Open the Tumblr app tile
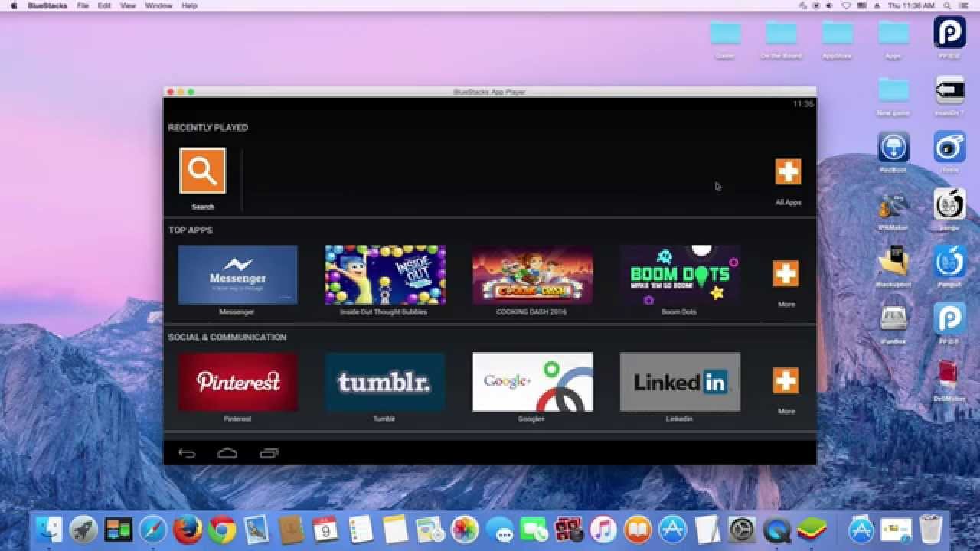980x551 pixels. (x=384, y=382)
